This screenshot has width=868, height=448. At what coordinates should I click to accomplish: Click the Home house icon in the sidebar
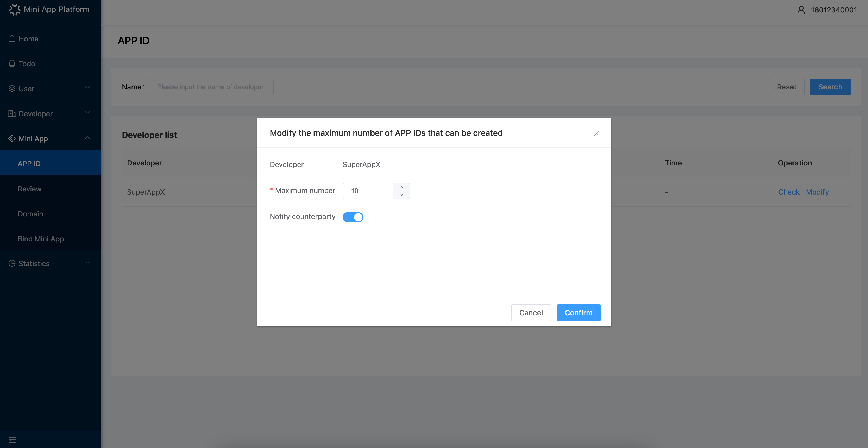[x=12, y=39]
